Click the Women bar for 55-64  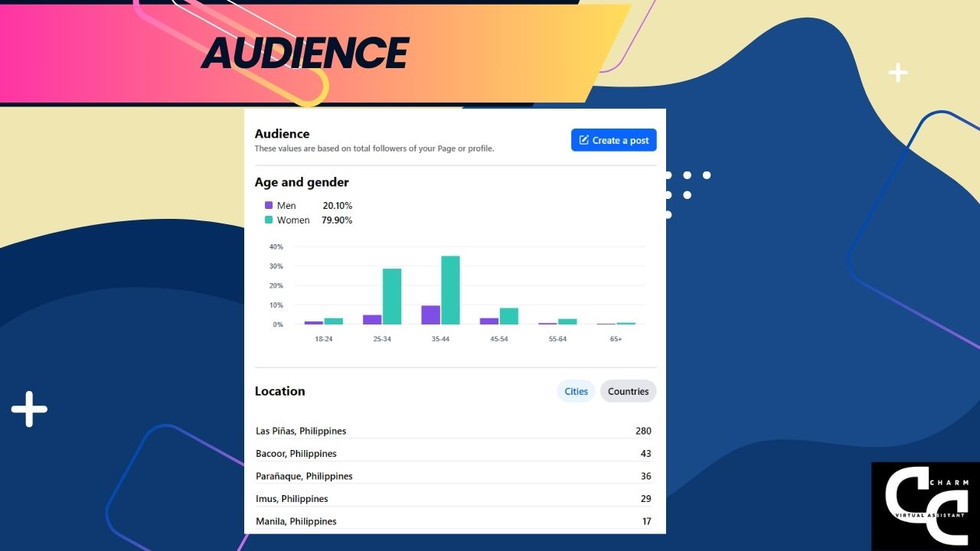(x=567, y=321)
